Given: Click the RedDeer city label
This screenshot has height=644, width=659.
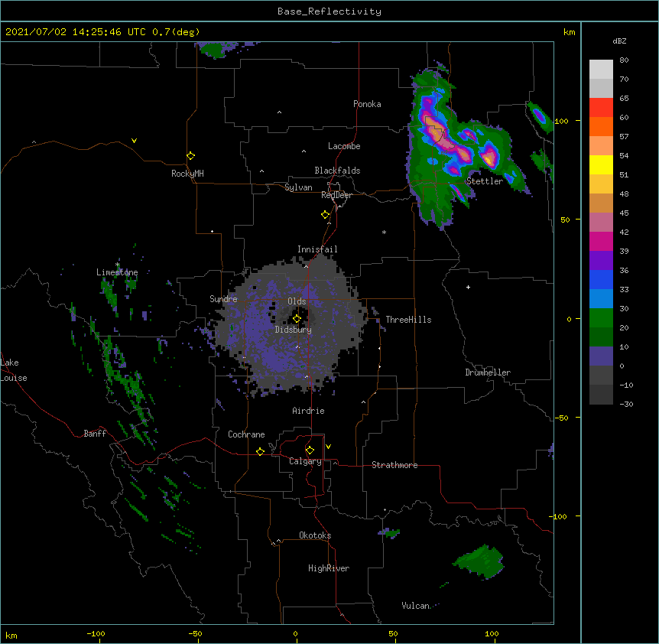Looking at the screenshot, I should [x=336, y=196].
